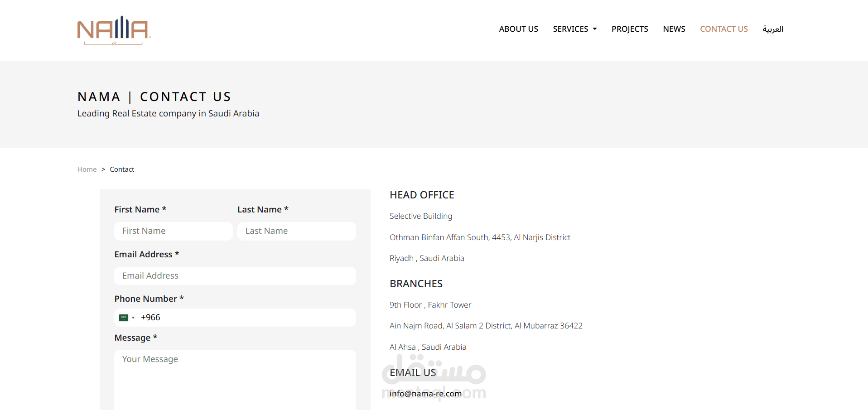Click the BRANCHES heading
868x410 pixels.
coord(416,284)
